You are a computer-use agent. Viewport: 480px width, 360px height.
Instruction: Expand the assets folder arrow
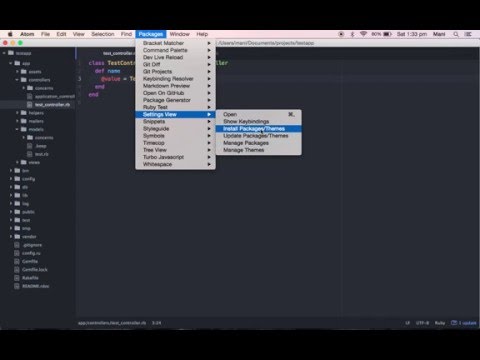pos(17,71)
